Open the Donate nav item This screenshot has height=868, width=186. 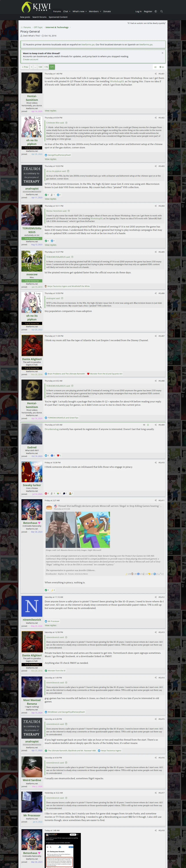pyautogui.click(x=107, y=11)
